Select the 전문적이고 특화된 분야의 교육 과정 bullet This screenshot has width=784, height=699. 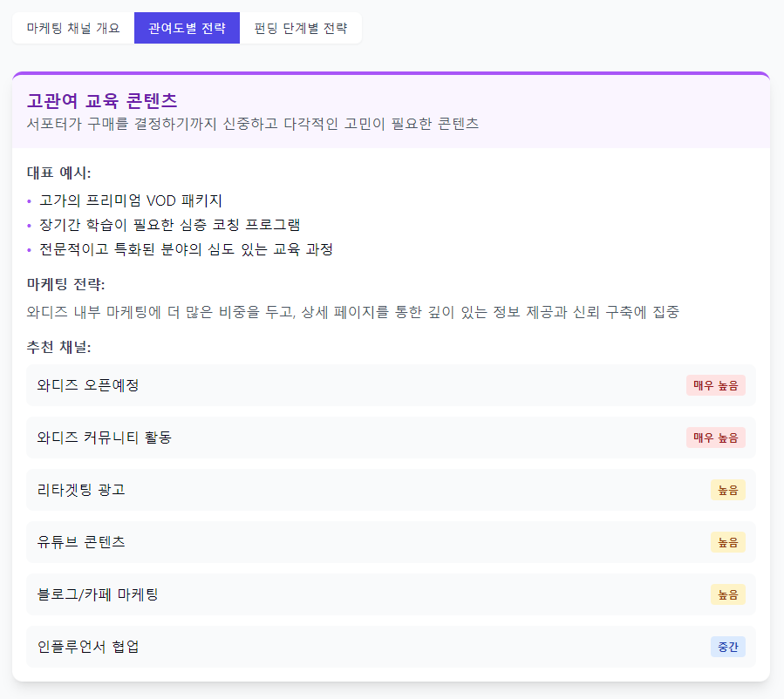[186, 248]
